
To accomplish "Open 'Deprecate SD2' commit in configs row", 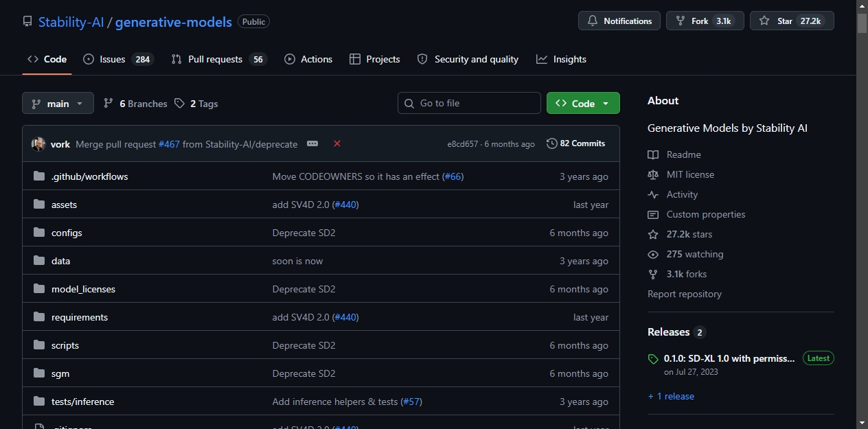I will click(x=304, y=233).
